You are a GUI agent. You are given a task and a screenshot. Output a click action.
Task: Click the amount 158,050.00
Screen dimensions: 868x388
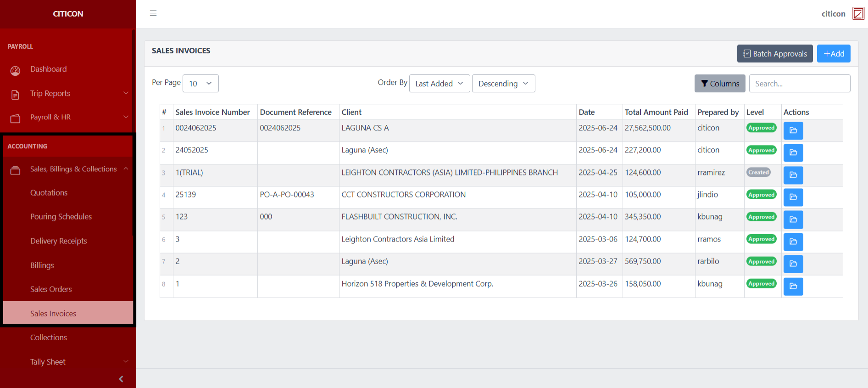pyautogui.click(x=642, y=284)
